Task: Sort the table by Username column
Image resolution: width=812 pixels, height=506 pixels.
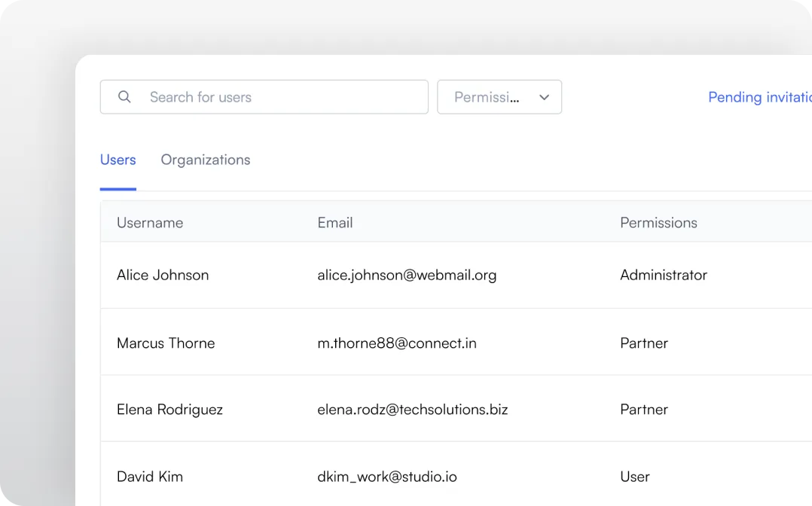Action: coord(149,222)
